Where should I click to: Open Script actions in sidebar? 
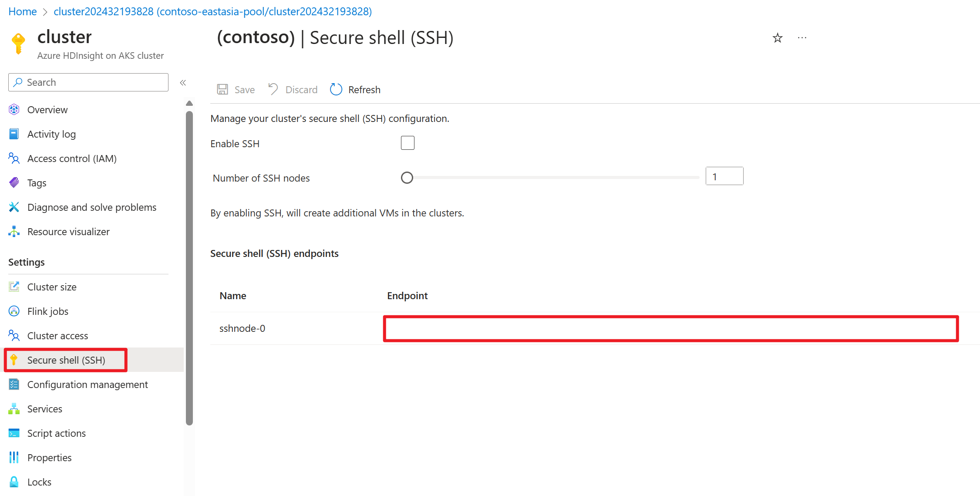pyautogui.click(x=57, y=433)
